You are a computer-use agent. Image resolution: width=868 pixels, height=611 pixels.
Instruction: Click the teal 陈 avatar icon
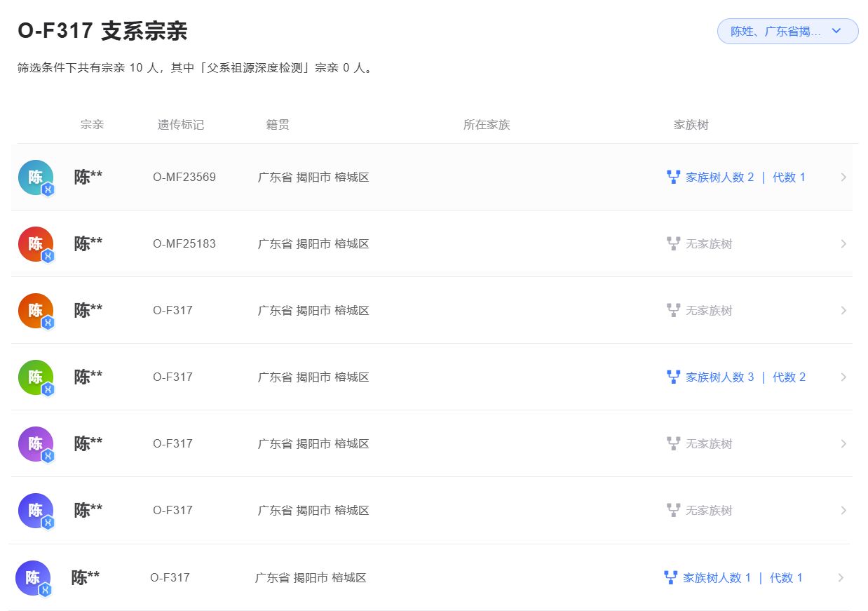[x=35, y=177]
